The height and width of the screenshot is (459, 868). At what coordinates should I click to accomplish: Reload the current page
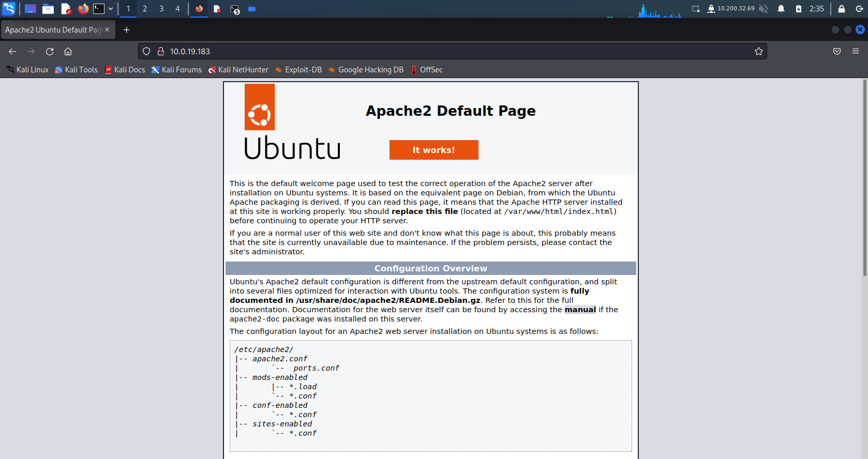pyautogui.click(x=50, y=52)
